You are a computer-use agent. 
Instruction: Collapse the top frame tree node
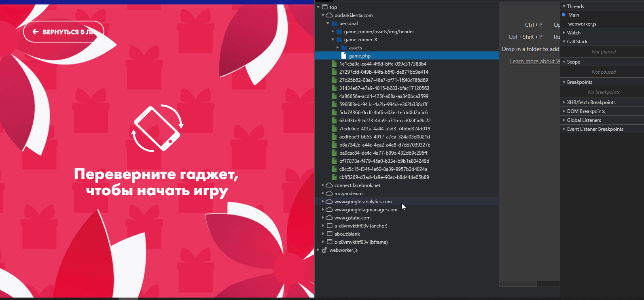(318, 7)
